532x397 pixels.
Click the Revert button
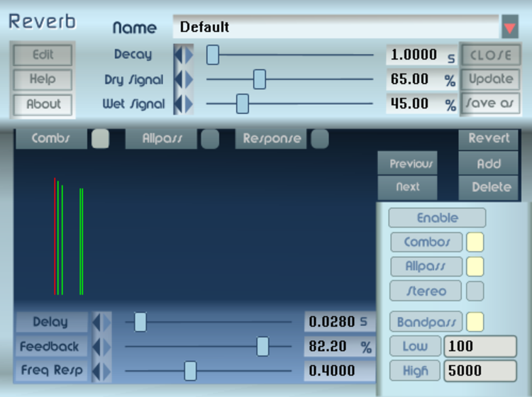click(x=488, y=139)
